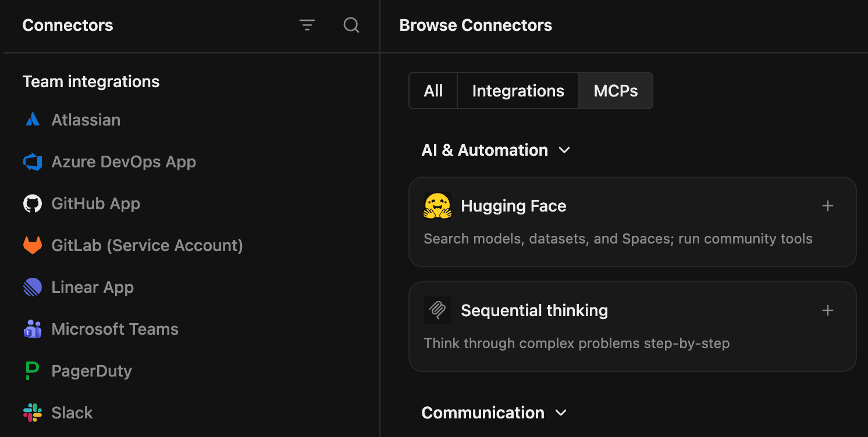Screen dimensions: 868x437
Task: Click the Microsoft Teams icon
Action: pos(33,329)
